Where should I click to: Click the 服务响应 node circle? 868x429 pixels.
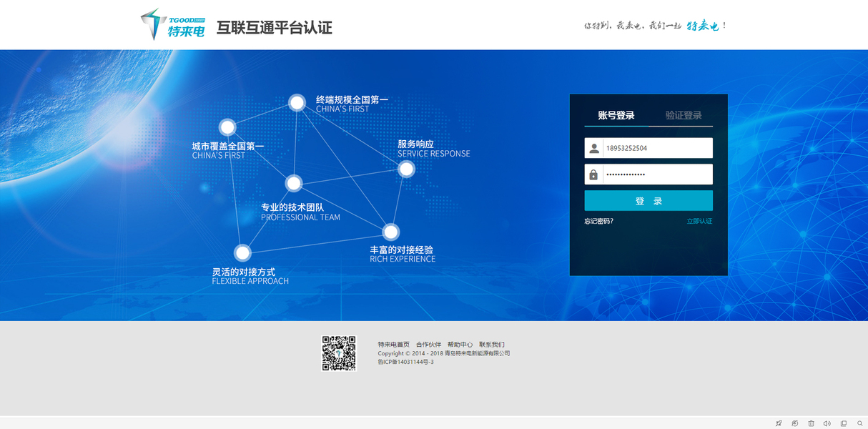[x=406, y=169]
